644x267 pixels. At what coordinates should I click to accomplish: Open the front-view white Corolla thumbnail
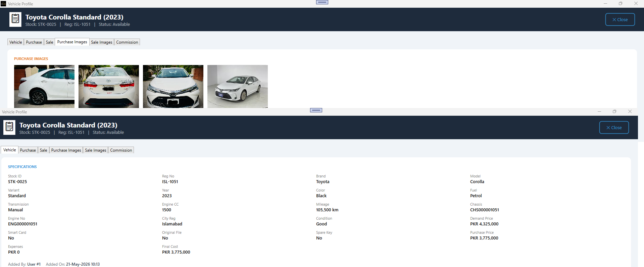pos(173,87)
